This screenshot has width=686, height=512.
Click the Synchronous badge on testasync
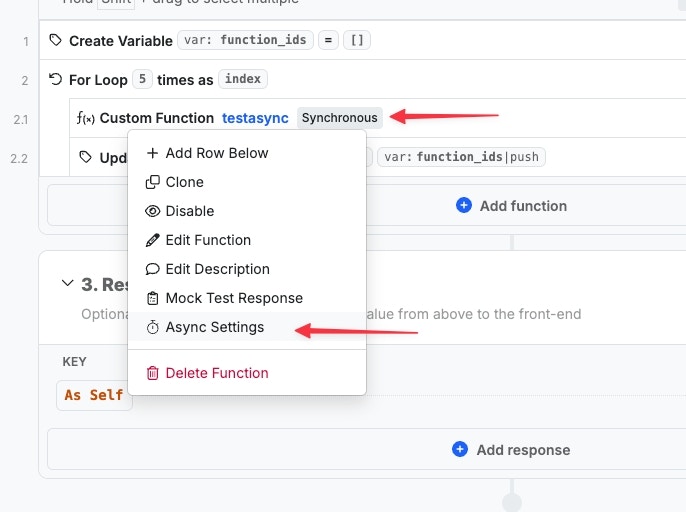coord(340,118)
